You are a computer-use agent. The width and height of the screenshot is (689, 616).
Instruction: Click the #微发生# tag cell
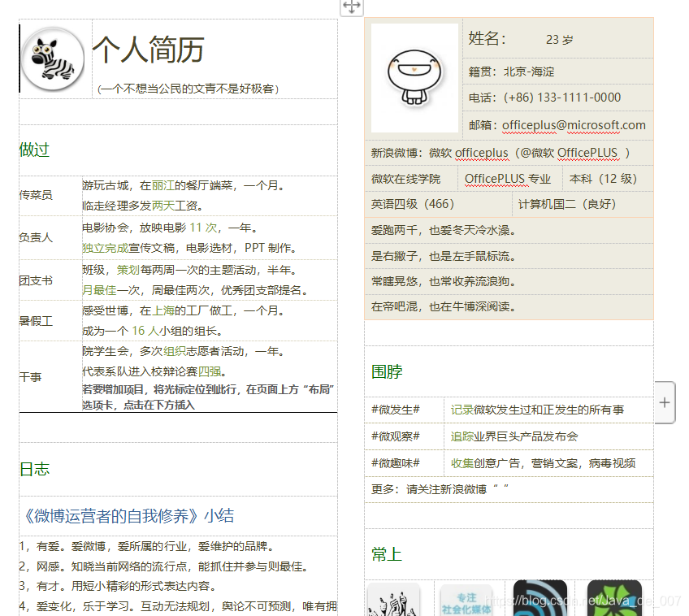pyautogui.click(x=396, y=410)
